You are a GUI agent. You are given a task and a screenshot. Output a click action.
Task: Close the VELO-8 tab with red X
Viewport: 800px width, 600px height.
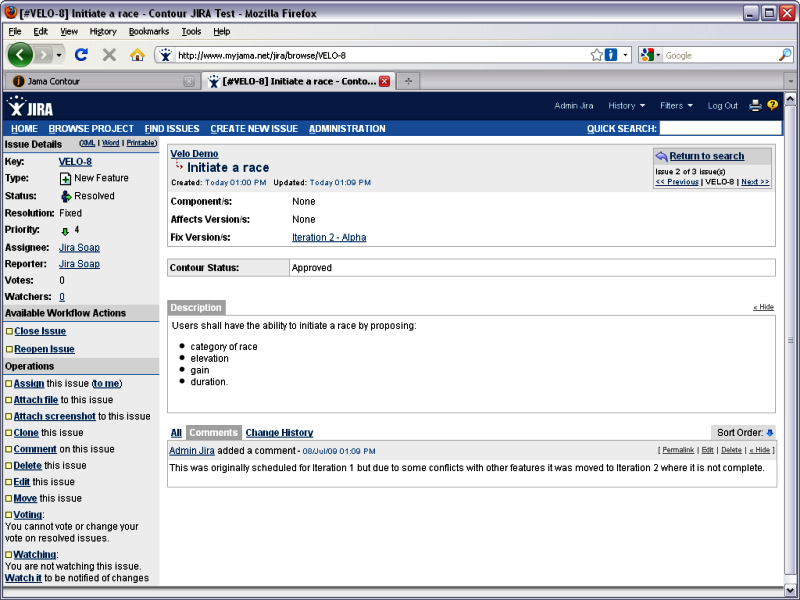(x=385, y=81)
